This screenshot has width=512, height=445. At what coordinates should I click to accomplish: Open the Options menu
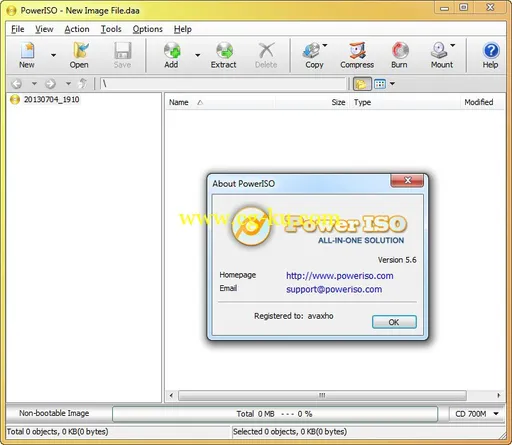click(147, 29)
